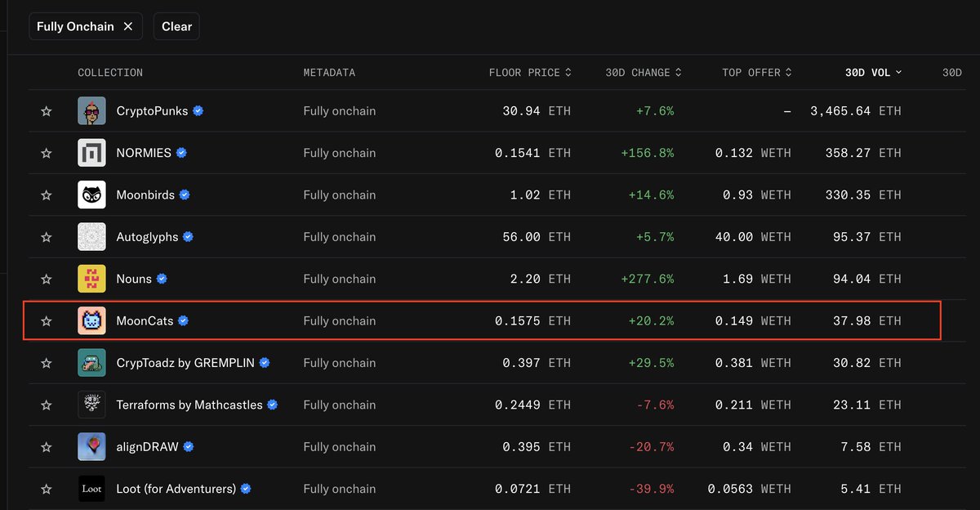Click CryptoPunks floor price 30.94 ETH

click(537, 111)
